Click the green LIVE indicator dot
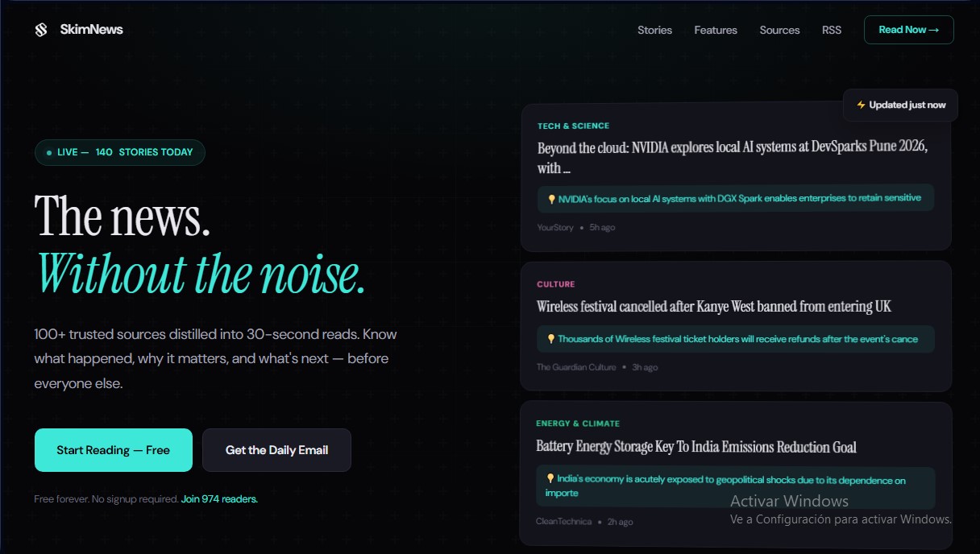Screen dimensions: 980x554 (x=48, y=152)
